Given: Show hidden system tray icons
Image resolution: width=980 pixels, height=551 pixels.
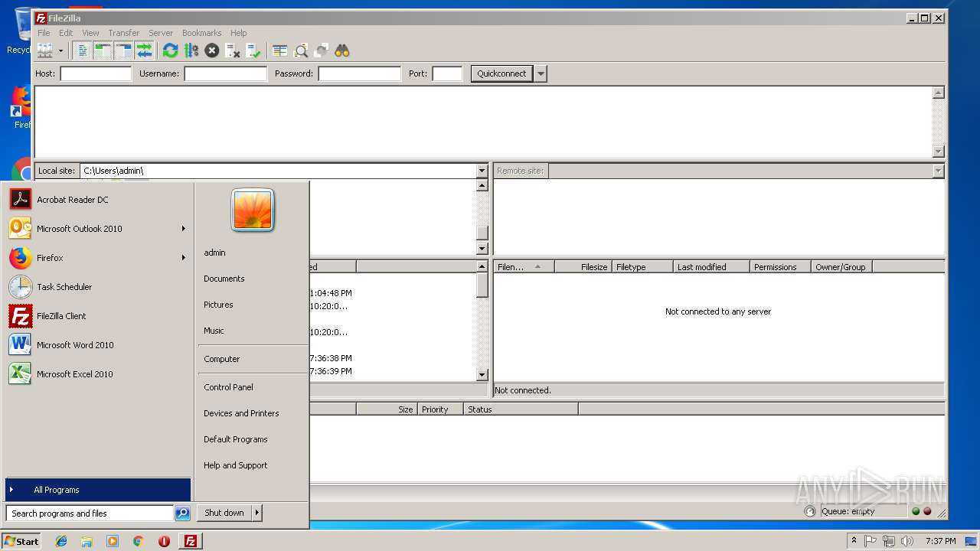Looking at the screenshot, I should [854, 541].
